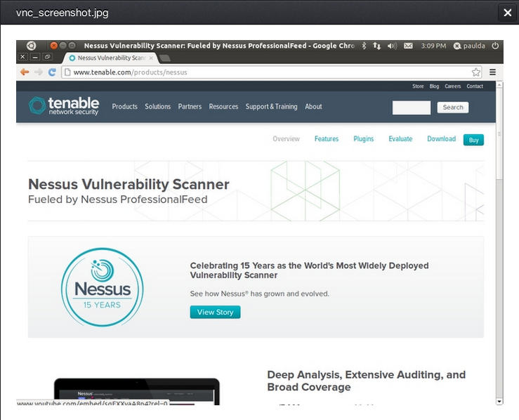
Task: Open the sound volume indicator
Action: coord(392,46)
